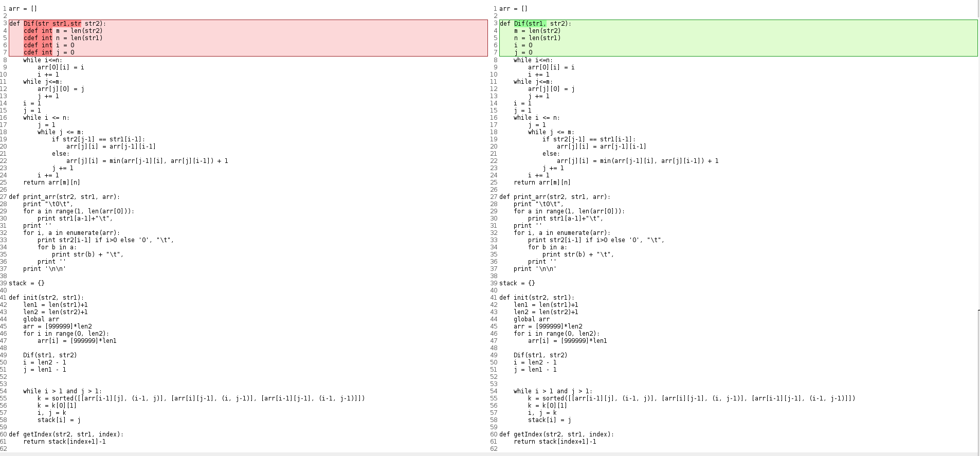The width and height of the screenshot is (980, 456).
Task: Select the green added line 'i = 0'
Action: (523, 45)
